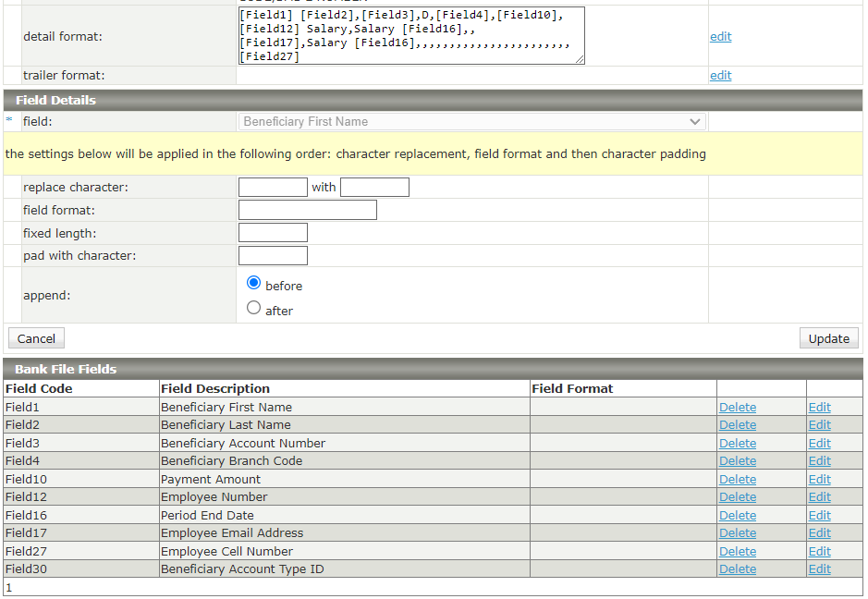The height and width of the screenshot is (599, 868).
Task: Click edit link for trailer format
Action: pos(720,76)
